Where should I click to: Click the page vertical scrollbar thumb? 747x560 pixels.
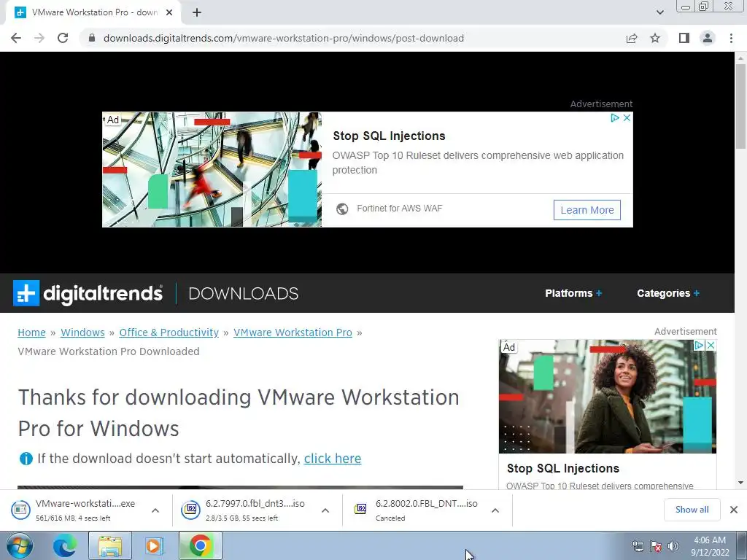pyautogui.click(x=740, y=106)
